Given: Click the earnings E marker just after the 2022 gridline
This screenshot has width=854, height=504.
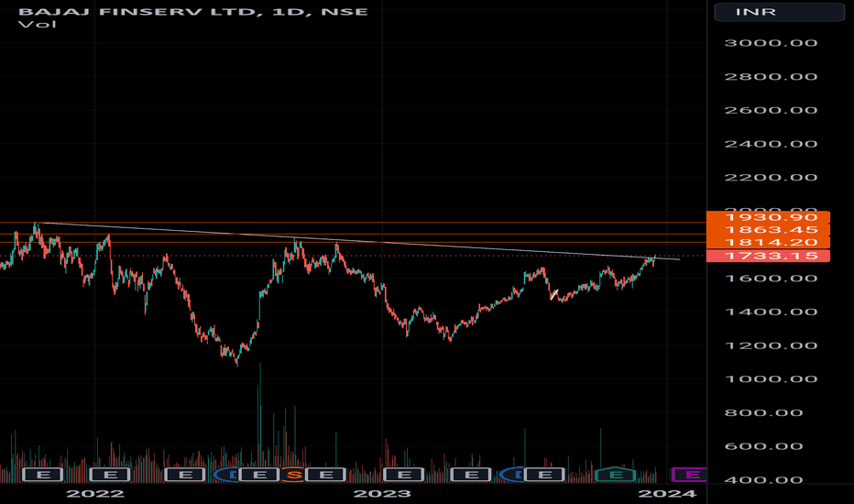Looking at the screenshot, I should tap(110, 475).
